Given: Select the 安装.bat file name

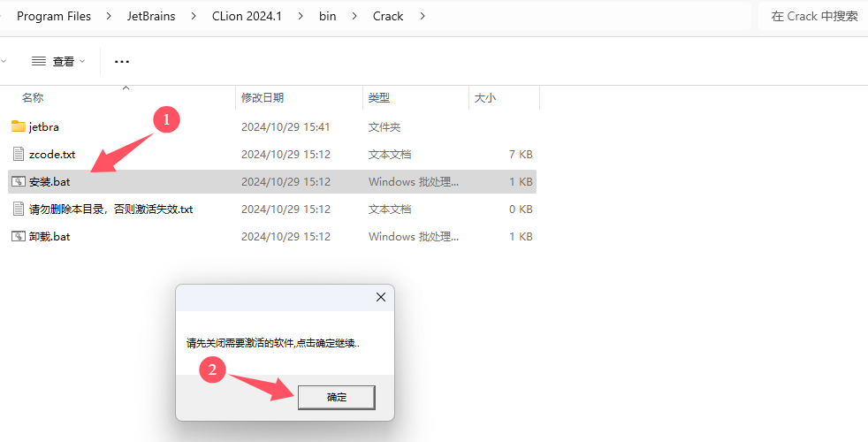Looking at the screenshot, I should tap(49, 182).
